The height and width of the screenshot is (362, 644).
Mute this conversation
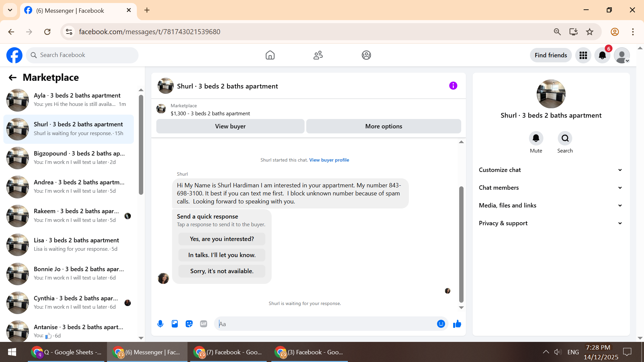[536, 138]
